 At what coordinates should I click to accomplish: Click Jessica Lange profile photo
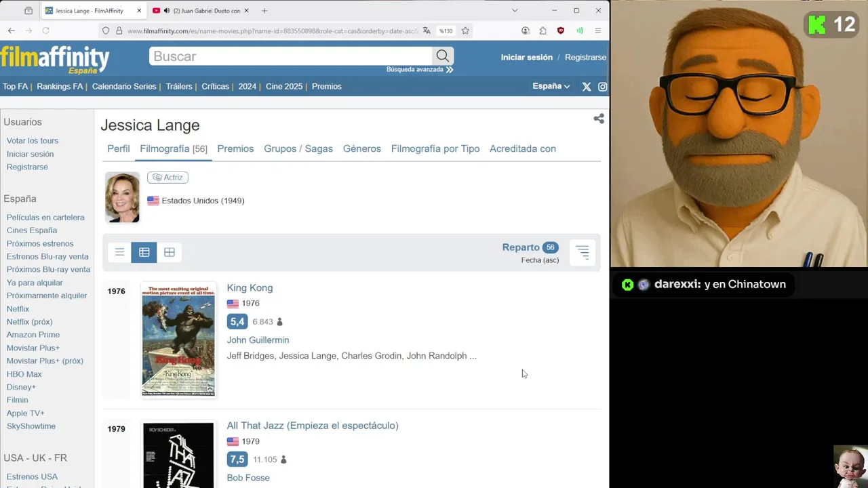click(x=122, y=197)
